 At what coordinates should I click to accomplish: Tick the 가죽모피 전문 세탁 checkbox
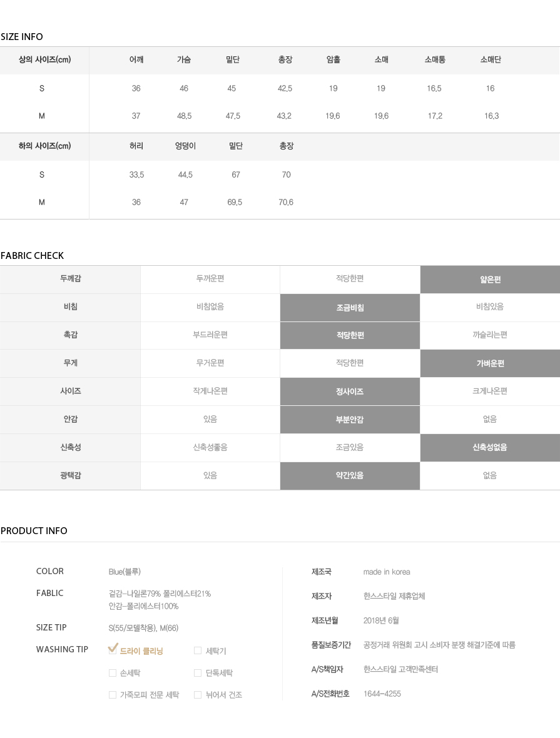coord(113,695)
